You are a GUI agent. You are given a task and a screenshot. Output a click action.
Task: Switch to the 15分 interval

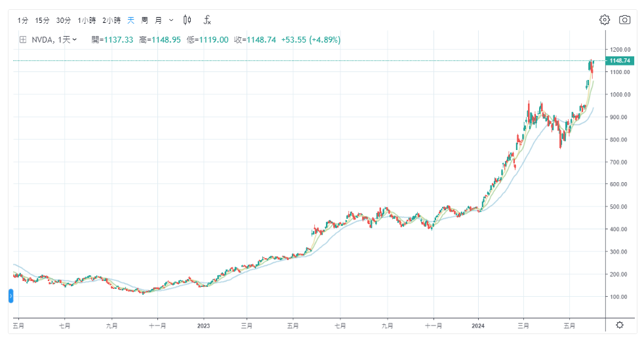point(42,20)
